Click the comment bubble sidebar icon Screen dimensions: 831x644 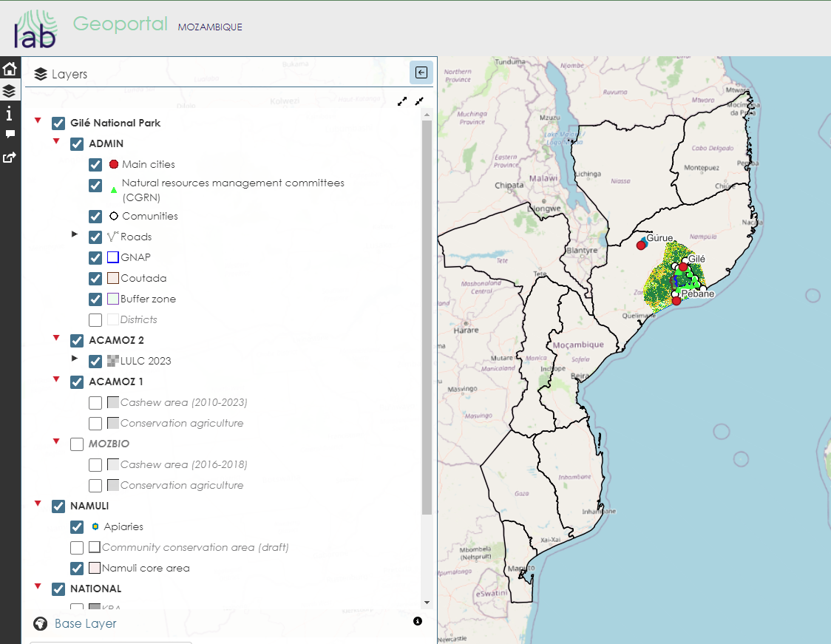click(x=10, y=135)
